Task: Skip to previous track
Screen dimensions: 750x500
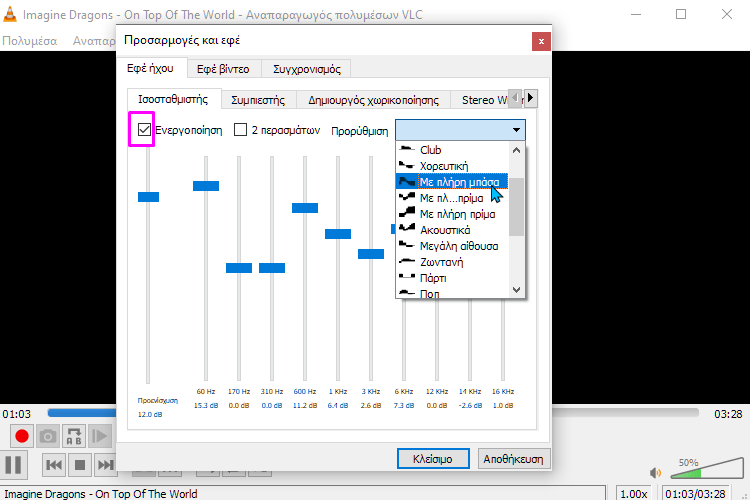Action: coord(54,465)
